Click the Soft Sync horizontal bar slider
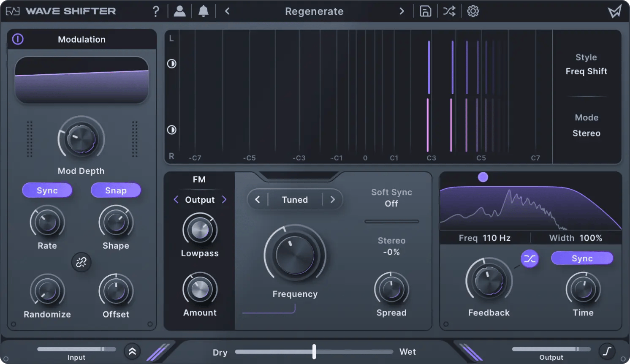Viewport: 630px width, 364px height. 391,221
